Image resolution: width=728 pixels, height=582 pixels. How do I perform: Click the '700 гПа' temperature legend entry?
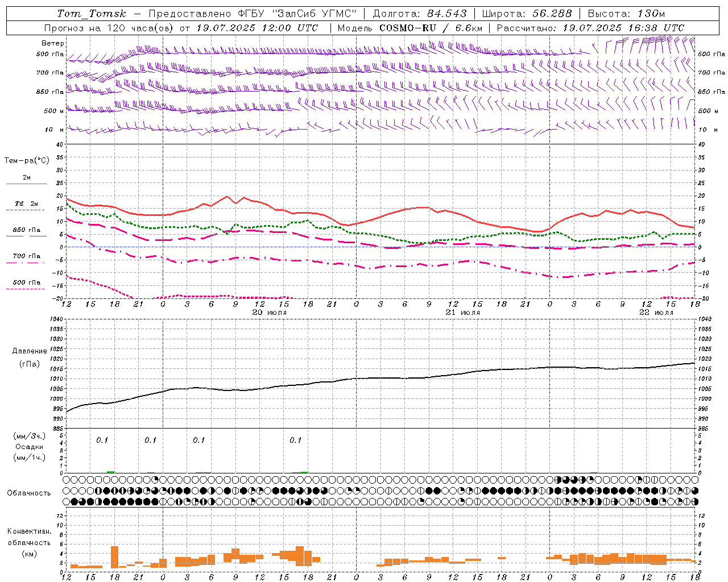[x=27, y=256]
